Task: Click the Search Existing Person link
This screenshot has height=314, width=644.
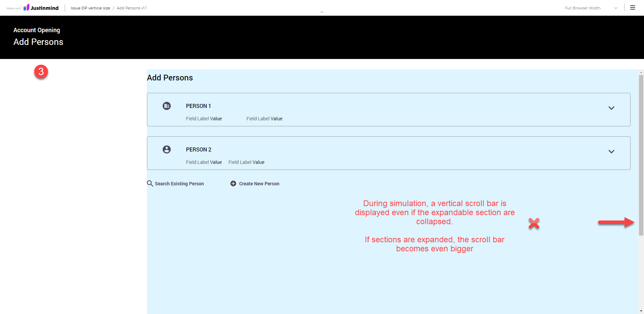Action: (179, 184)
